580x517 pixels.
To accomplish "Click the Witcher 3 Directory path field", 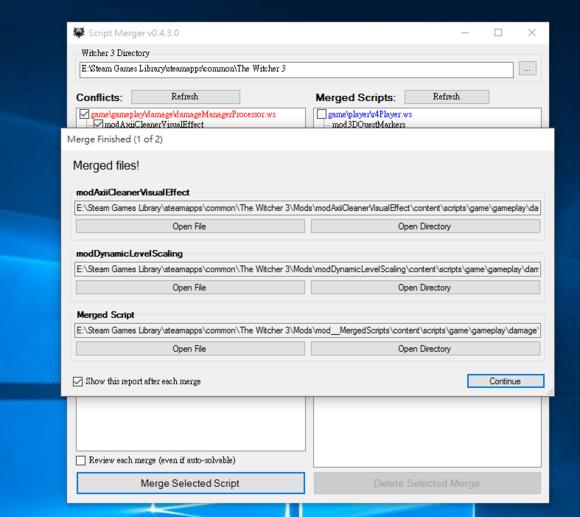I will pyautogui.click(x=296, y=69).
